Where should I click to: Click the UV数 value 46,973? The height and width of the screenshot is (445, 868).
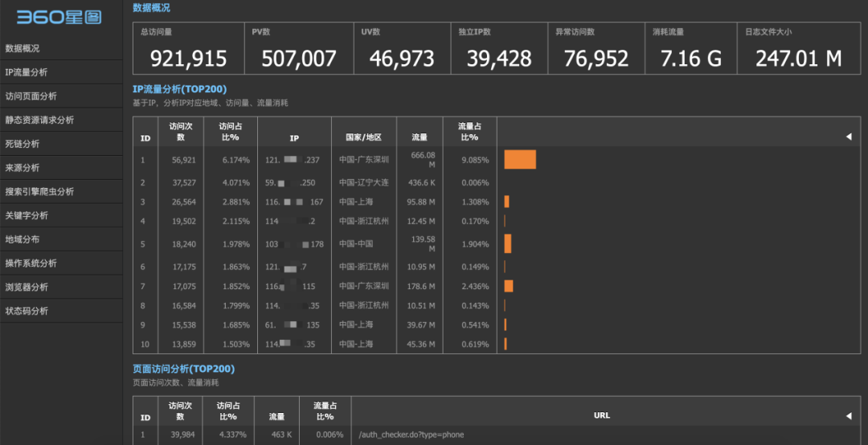coord(402,58)
